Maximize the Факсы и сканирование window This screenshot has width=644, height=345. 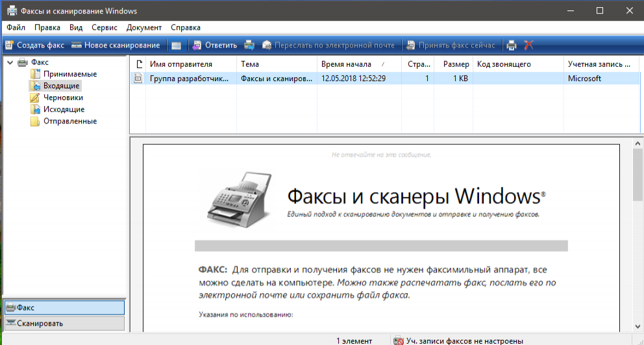point(600,10)
